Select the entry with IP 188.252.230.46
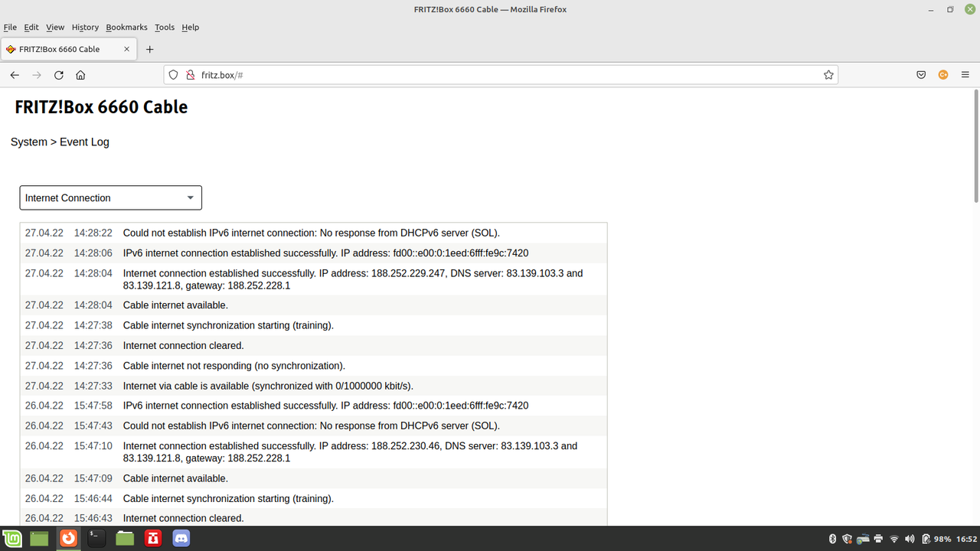Screen dimensions: 980x551 pos(313,452)
